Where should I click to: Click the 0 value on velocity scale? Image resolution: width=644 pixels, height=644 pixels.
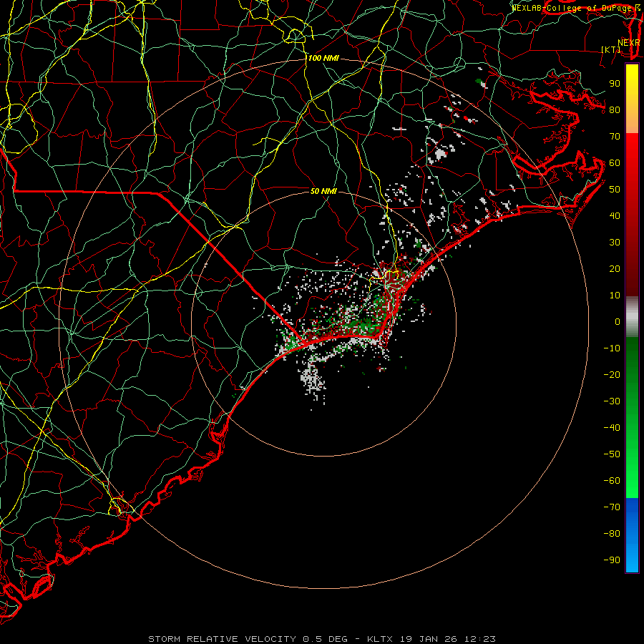(618, 321)
